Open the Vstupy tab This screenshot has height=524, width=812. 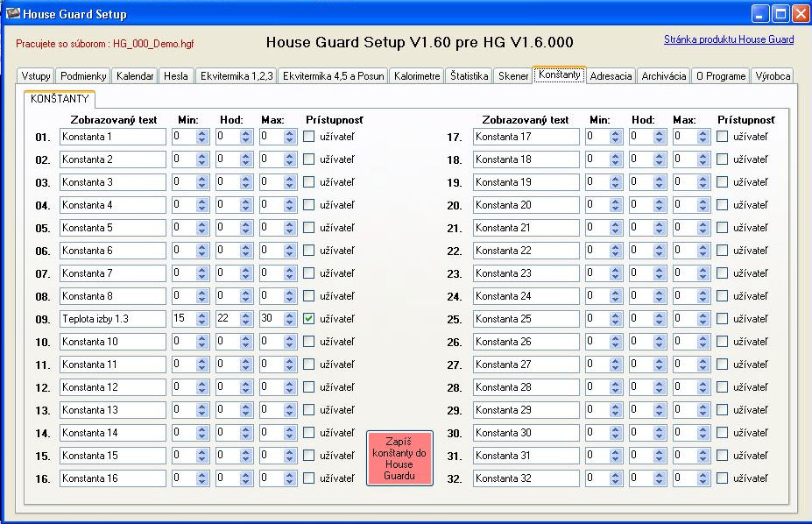tap(36, 76)
